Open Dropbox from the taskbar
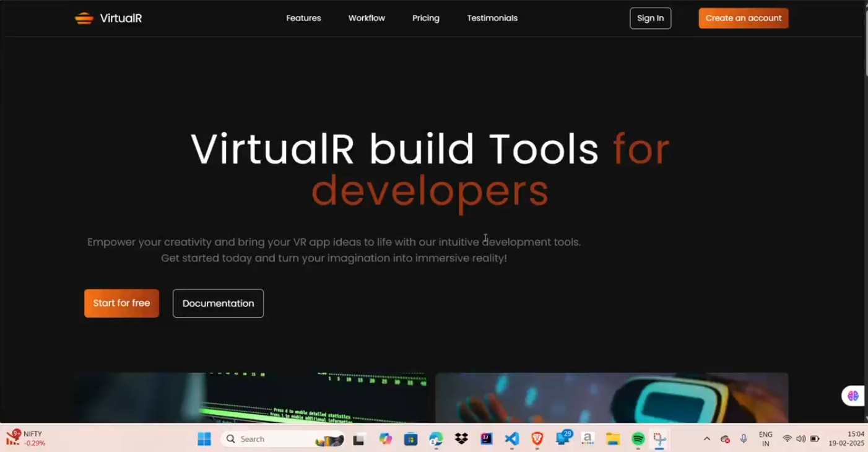The image size is (868, 452). [x=461, y=439]
